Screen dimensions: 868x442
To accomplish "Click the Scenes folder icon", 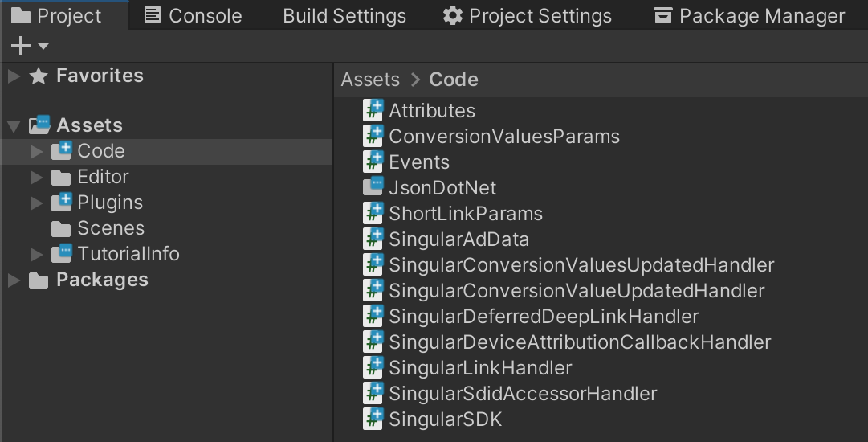I will point(61,229).
